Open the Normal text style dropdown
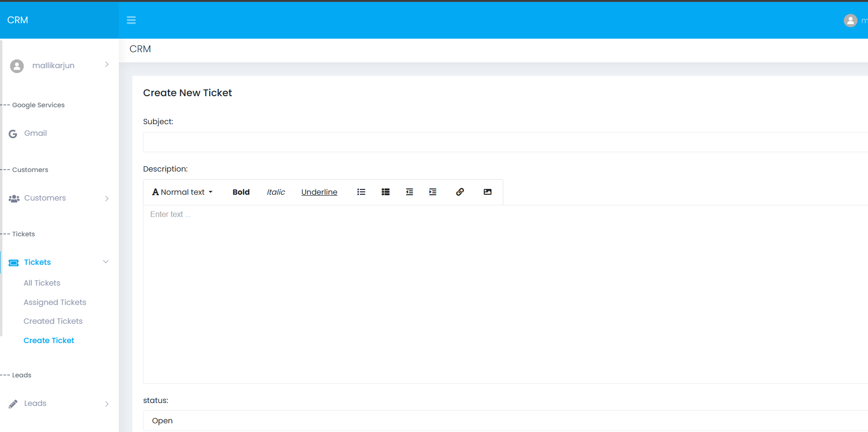 point(183,192)
